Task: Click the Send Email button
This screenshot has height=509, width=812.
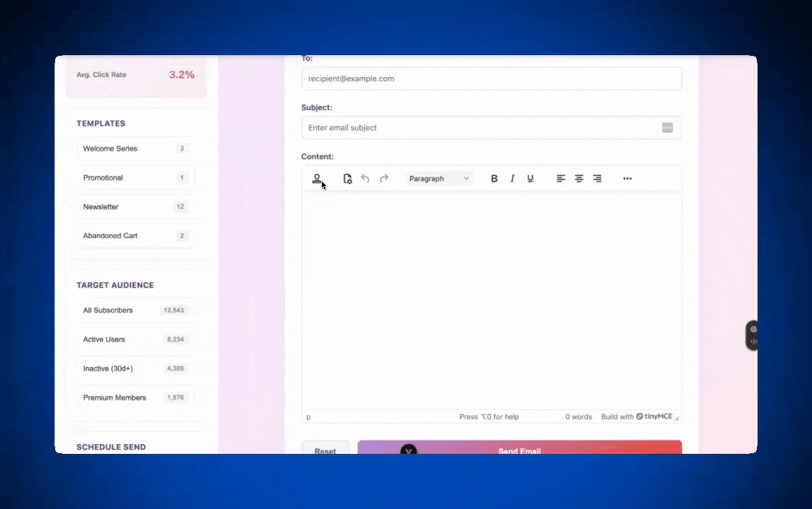Action: pyautogui.click(x=519, y=448)
